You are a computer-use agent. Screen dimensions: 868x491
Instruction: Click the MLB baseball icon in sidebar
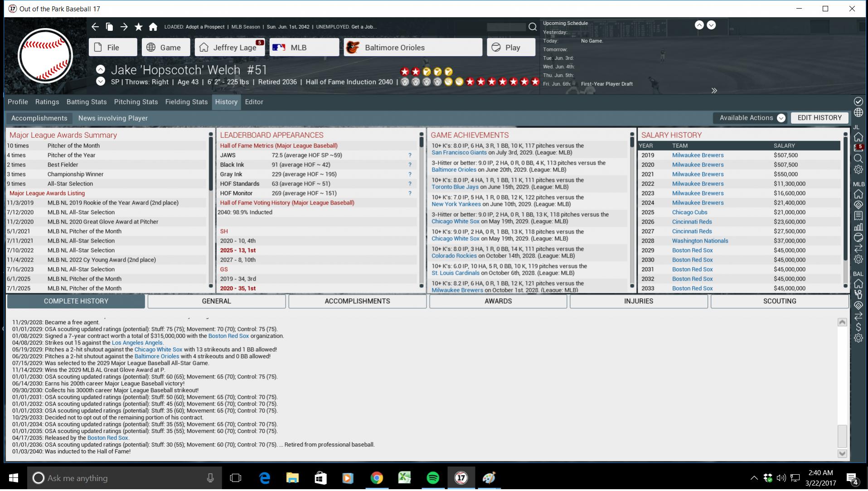click(x=858, y=238)
